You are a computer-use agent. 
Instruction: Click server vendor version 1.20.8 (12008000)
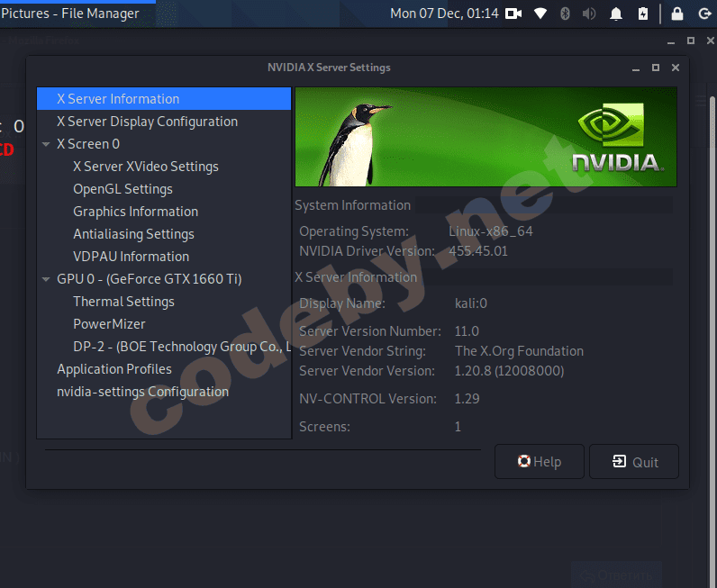coord(509,371)
